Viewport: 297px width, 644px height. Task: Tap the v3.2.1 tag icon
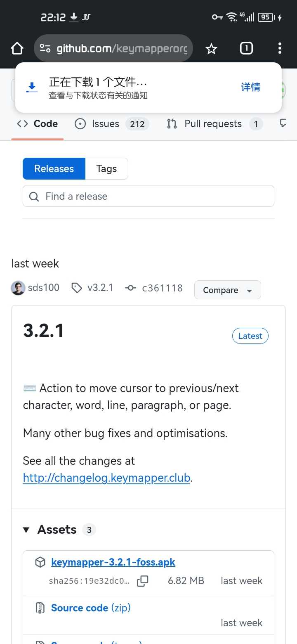77,288
